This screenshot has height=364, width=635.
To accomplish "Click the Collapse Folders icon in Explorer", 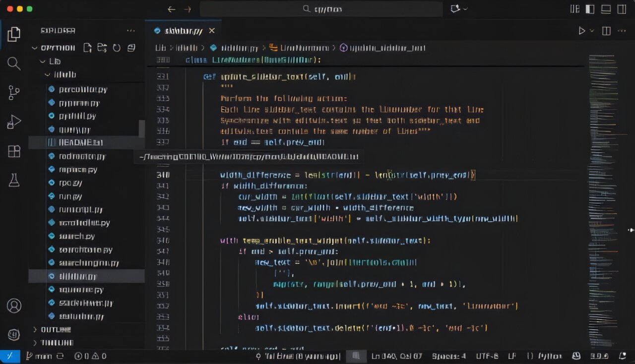I will click(x=130, y=48).
